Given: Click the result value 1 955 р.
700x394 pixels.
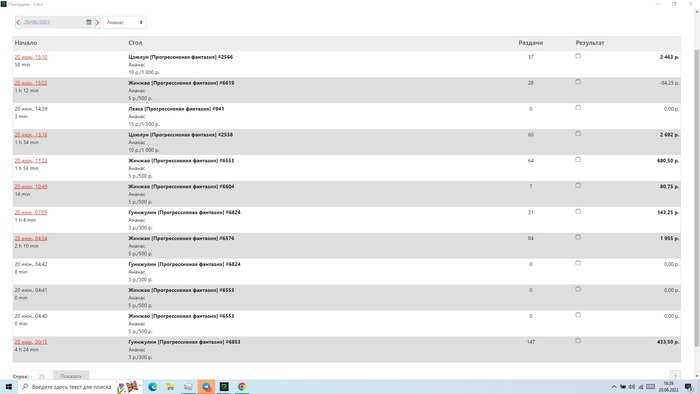Looking at the screenshot, I should click(670, 238).
